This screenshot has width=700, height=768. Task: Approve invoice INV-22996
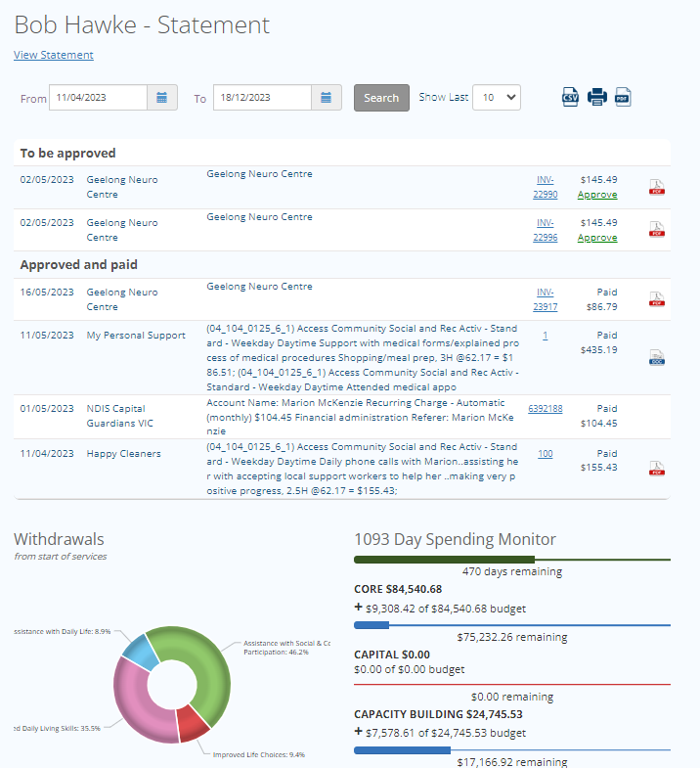coord(596,237)
